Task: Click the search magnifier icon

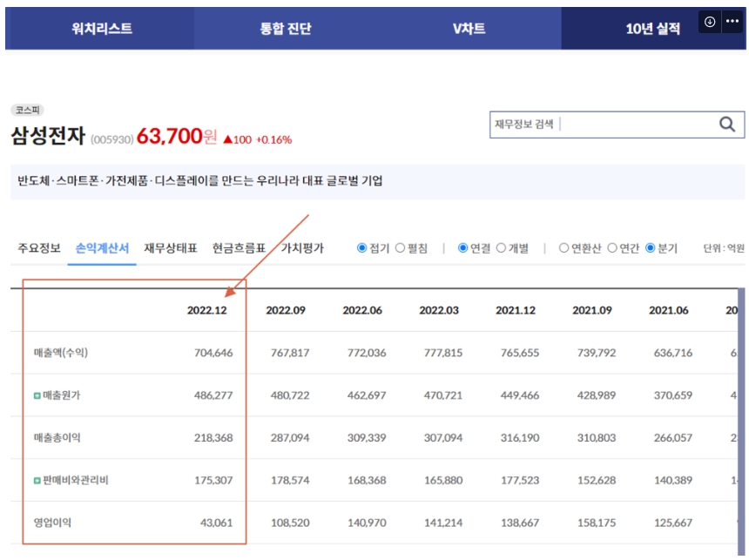Action: [x=727, y=125]
